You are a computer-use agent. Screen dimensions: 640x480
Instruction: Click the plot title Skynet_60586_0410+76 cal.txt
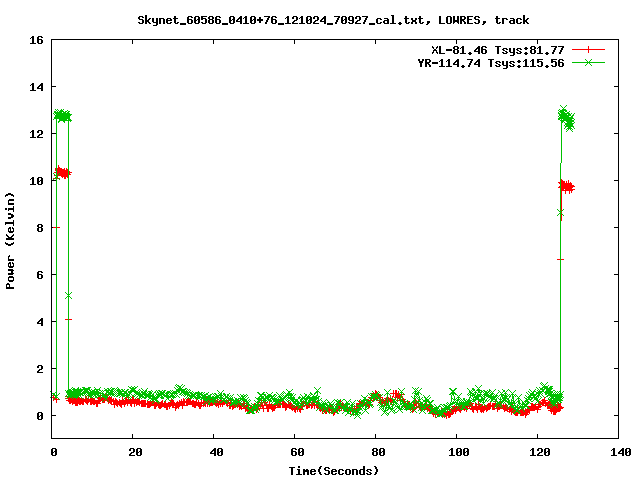pos(333,20)
